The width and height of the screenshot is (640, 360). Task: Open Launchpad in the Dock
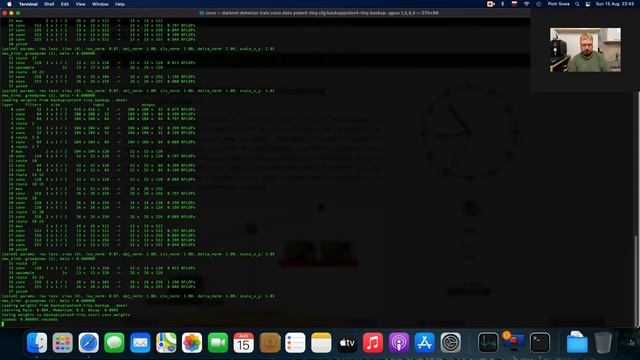tap(62, 342)
